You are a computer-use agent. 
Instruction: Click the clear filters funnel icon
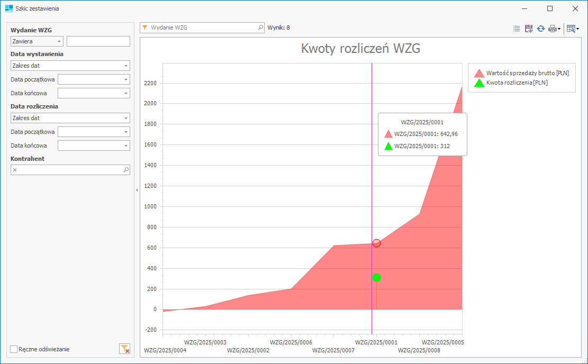[x=124, y=349]
